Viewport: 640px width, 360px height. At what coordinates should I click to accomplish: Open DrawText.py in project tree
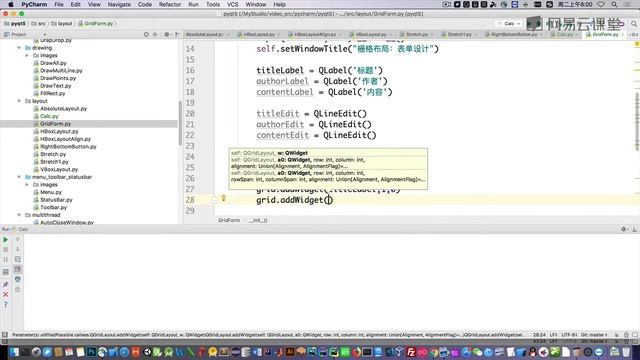click(56, 86)
